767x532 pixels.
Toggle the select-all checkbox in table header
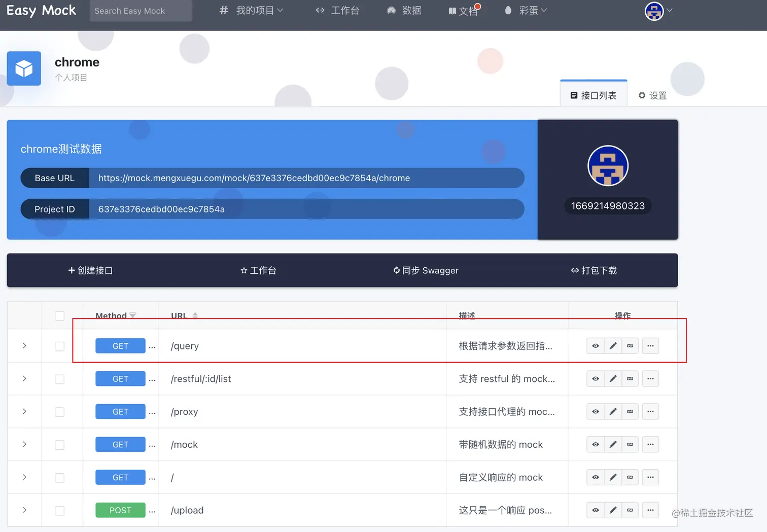pos(59,316)
